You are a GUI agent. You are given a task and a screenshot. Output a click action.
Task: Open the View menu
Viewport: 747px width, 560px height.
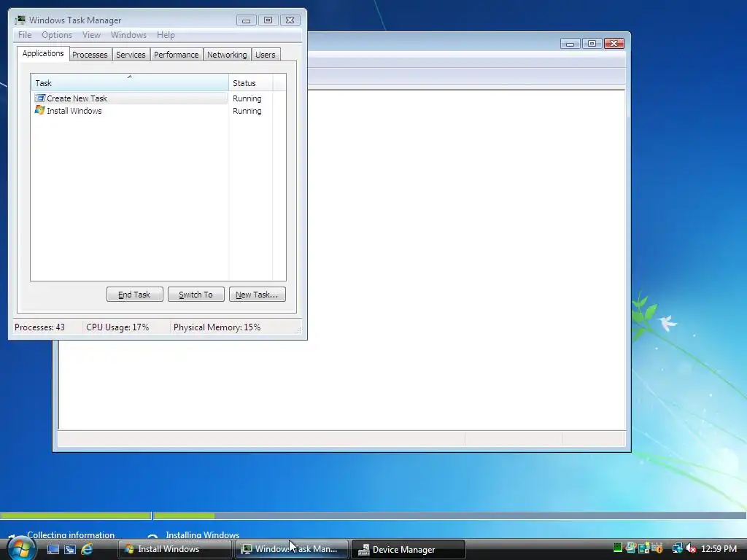(x=91, y=35)
